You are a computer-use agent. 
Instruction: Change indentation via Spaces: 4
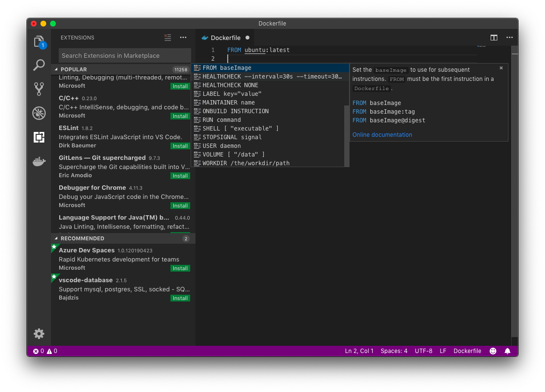point(394,351)
